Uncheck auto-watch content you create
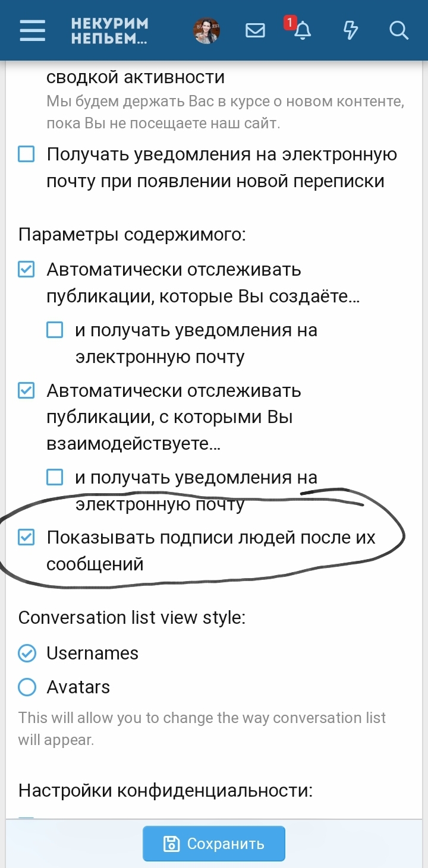This screenshot has width=428, height=868. 26,270
